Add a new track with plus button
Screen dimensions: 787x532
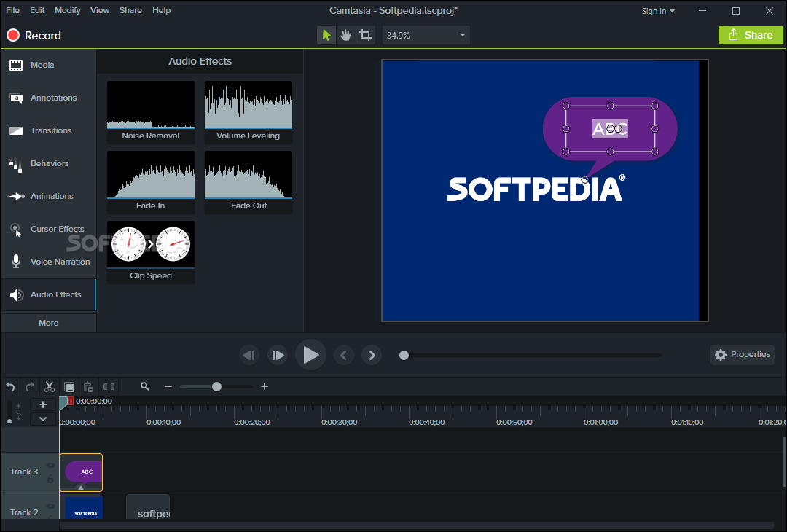tap(43, 404)
